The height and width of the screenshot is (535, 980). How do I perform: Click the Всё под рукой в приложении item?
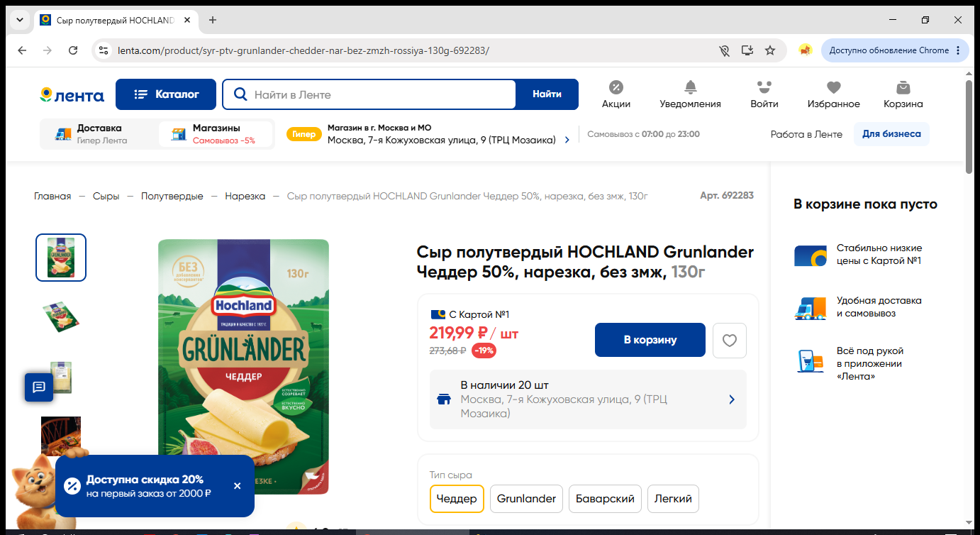tap(850, 363)
